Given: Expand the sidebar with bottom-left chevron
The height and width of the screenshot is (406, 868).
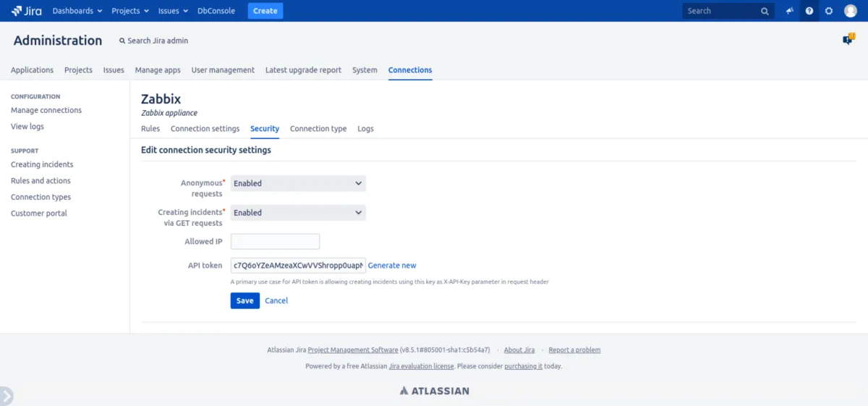Looking at the screenshot, I should pos(6,396).
